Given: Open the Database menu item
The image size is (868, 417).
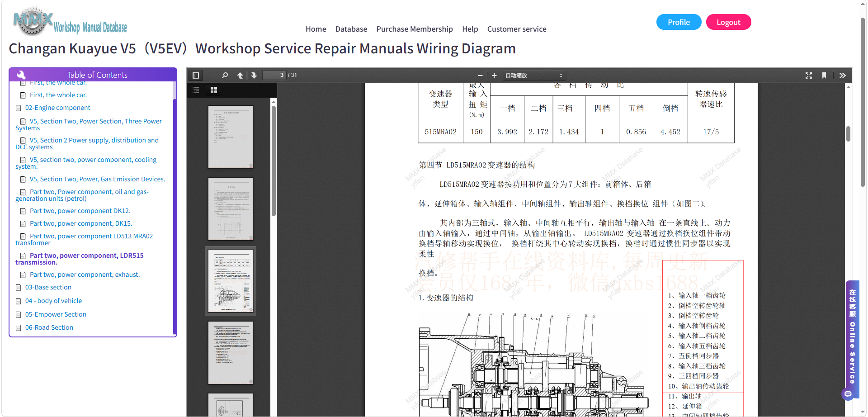Looking at the screenshot, I should [x=351, y=29].
